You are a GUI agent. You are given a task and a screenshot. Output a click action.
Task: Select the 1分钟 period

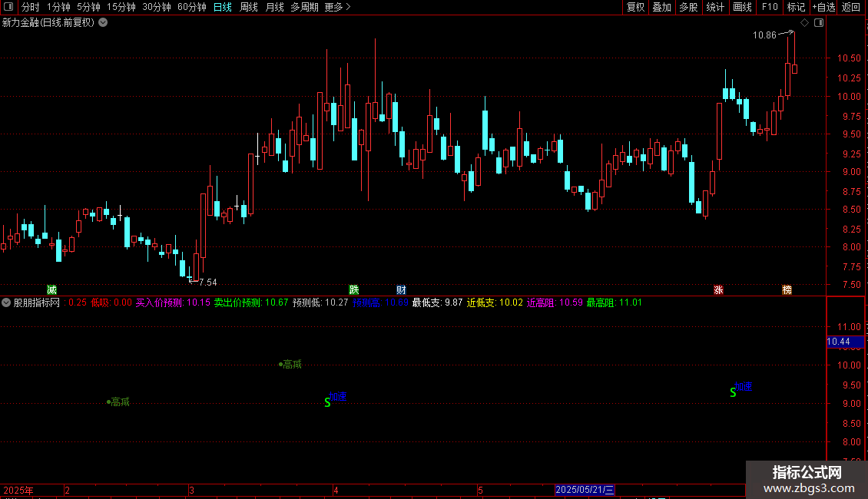tap(58, 7)
